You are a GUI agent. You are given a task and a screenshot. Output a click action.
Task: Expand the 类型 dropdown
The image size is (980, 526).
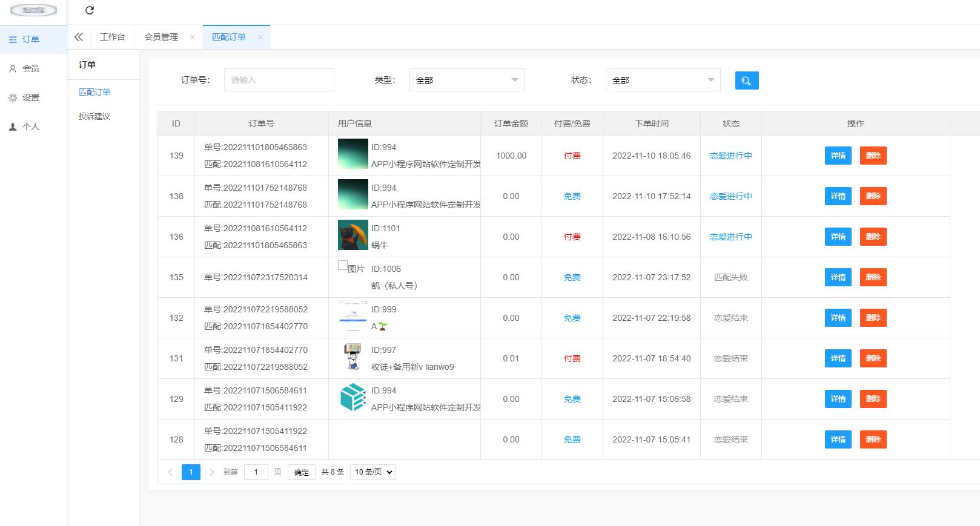466,80
